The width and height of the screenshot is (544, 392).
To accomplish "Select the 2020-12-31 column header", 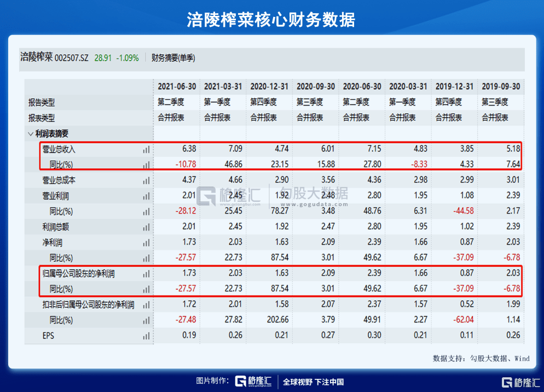I will click(269, 86).
